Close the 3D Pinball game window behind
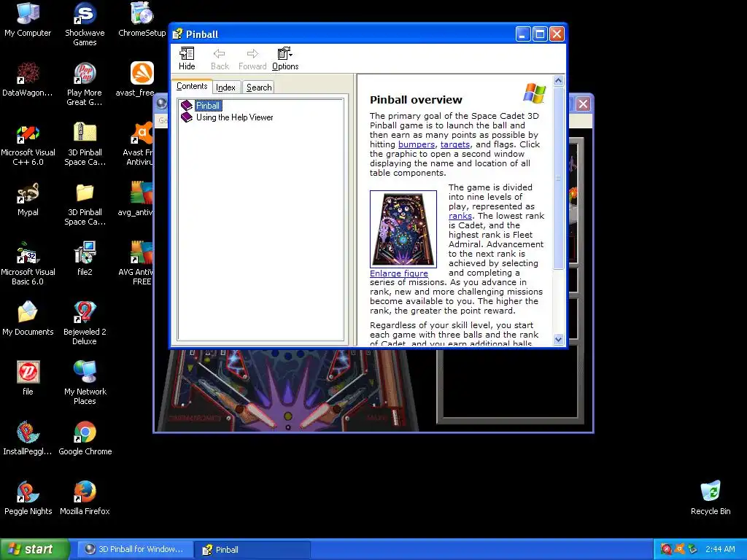Viewport: 747px width, 560px height. (583, 104)
